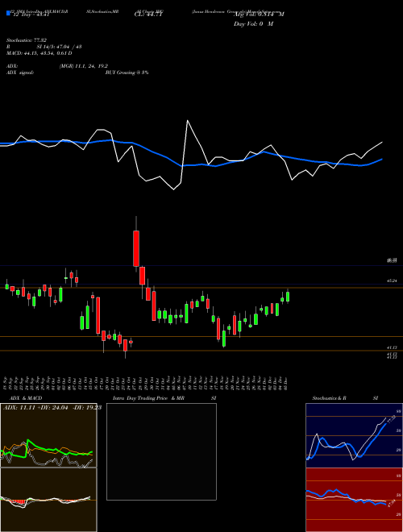Click the 'ADX & MACD' panel title

26,398
